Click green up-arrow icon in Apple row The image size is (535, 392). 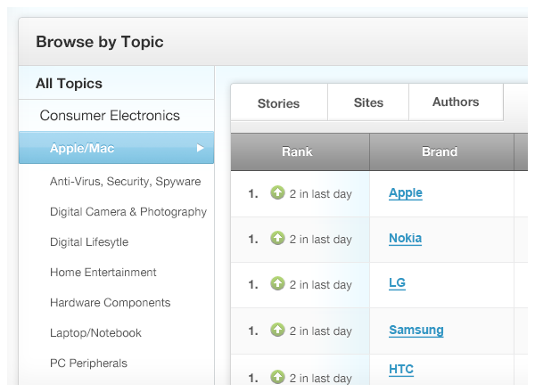(x=277, y=193)
